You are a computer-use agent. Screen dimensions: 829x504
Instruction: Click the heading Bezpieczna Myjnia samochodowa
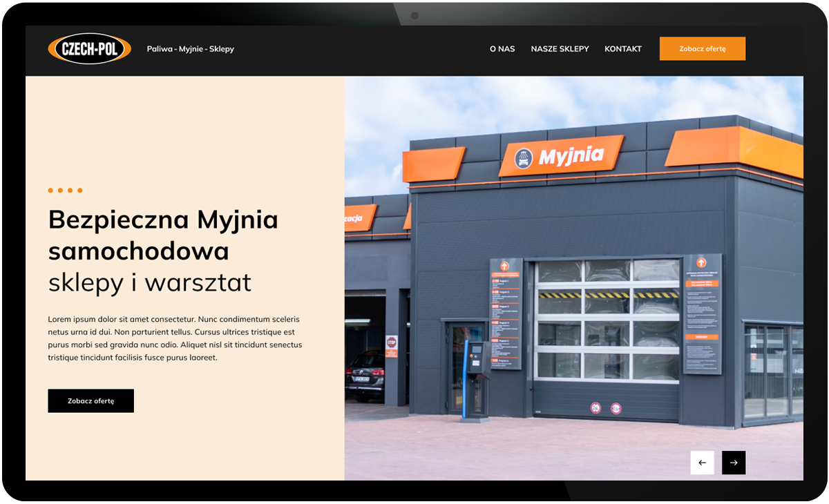(163, 235)
